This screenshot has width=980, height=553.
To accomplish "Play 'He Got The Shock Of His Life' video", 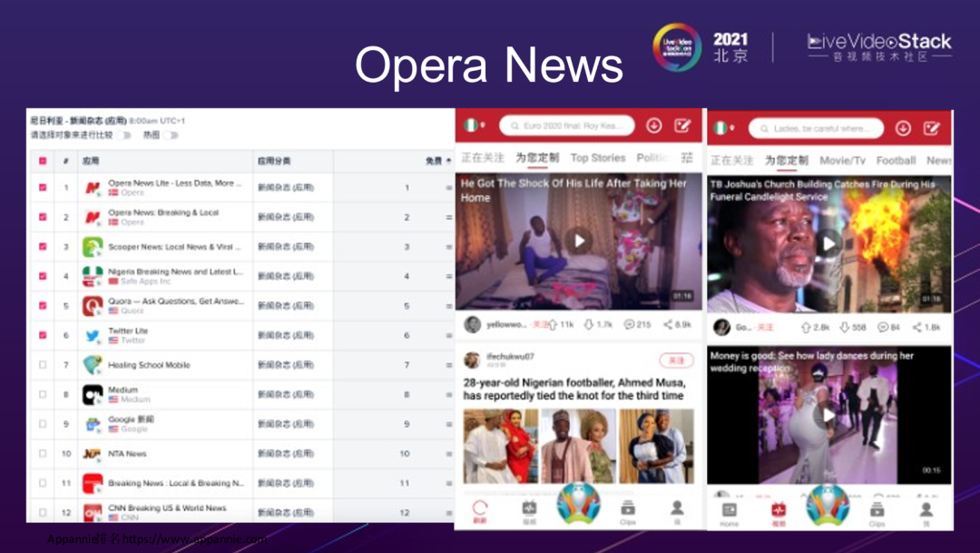I will click(x=579, y=241).
